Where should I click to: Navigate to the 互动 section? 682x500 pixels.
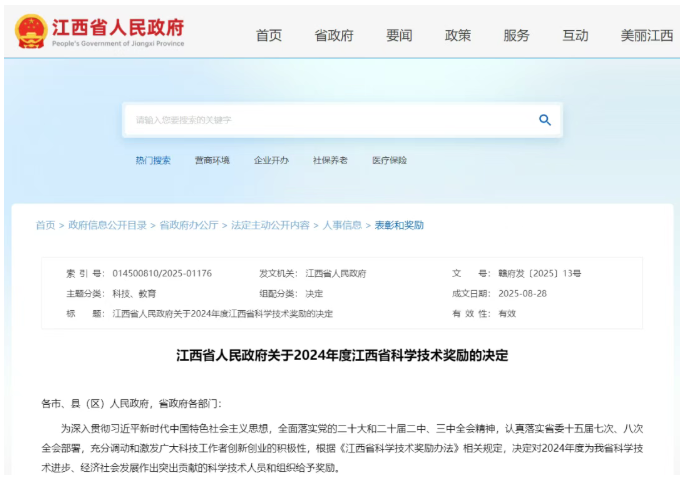tap(575, 35)
